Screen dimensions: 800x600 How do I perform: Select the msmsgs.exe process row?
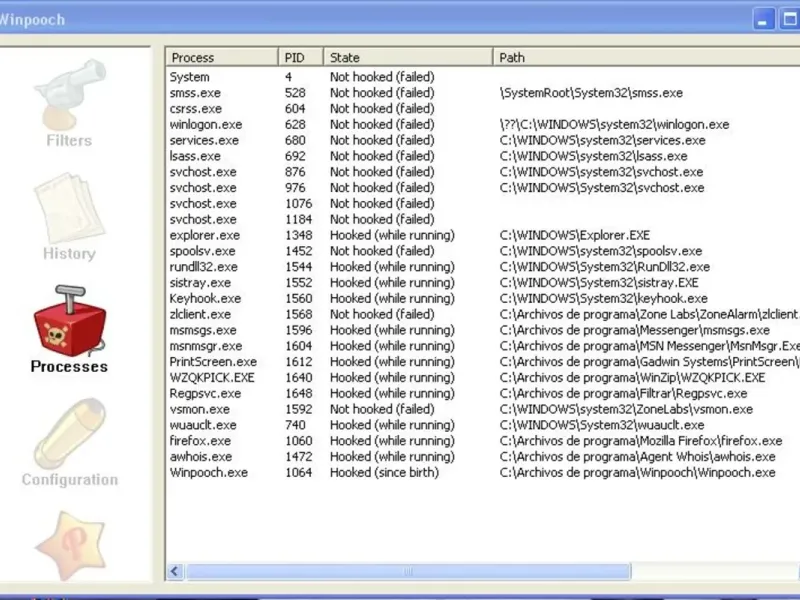[483, 330]
